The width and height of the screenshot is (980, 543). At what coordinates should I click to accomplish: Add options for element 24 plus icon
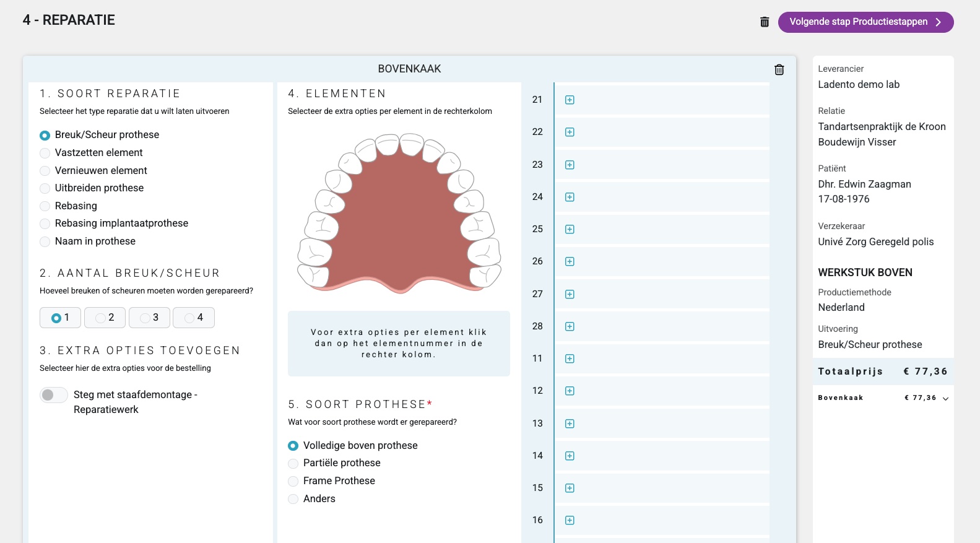click(x=570, y=197)
